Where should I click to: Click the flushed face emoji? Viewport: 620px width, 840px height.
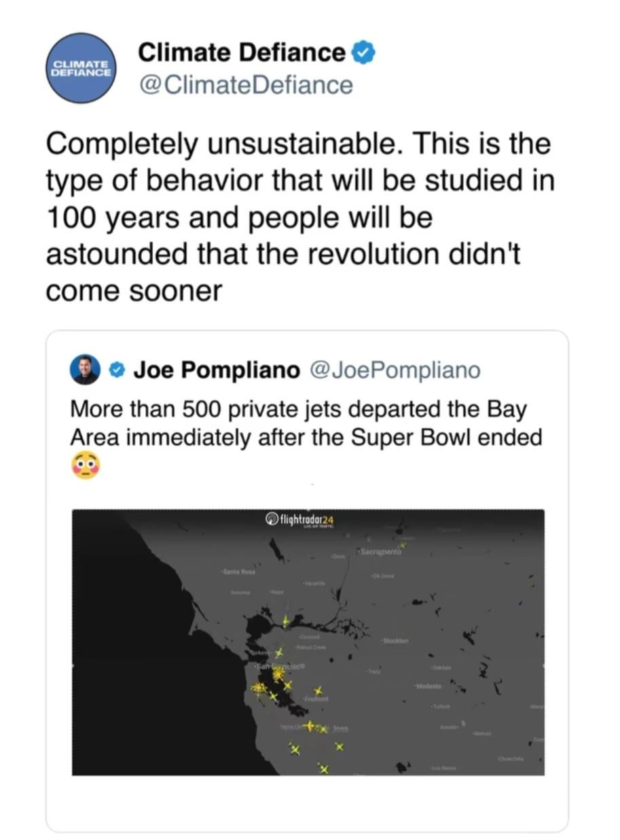[x=85, y=466]
